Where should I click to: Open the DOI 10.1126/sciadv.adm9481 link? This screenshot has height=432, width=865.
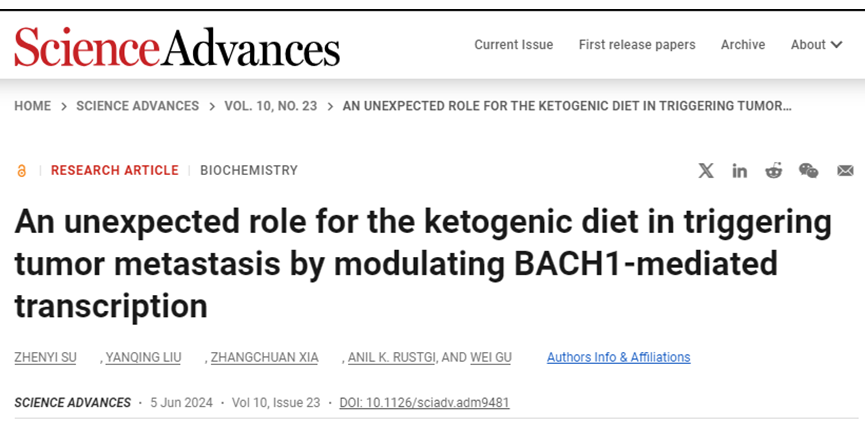(424, 403)
